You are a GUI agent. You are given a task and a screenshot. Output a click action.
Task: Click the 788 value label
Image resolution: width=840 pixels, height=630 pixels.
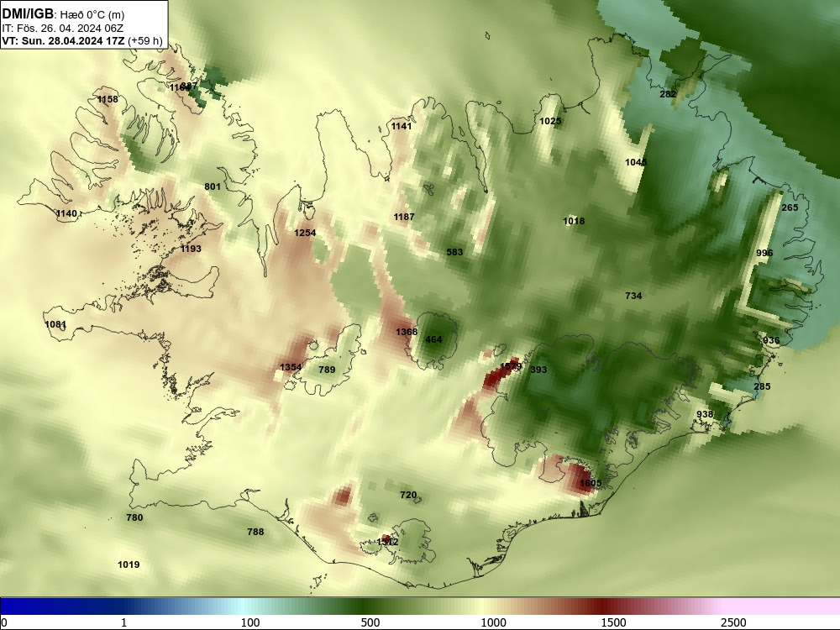point(255,532)
